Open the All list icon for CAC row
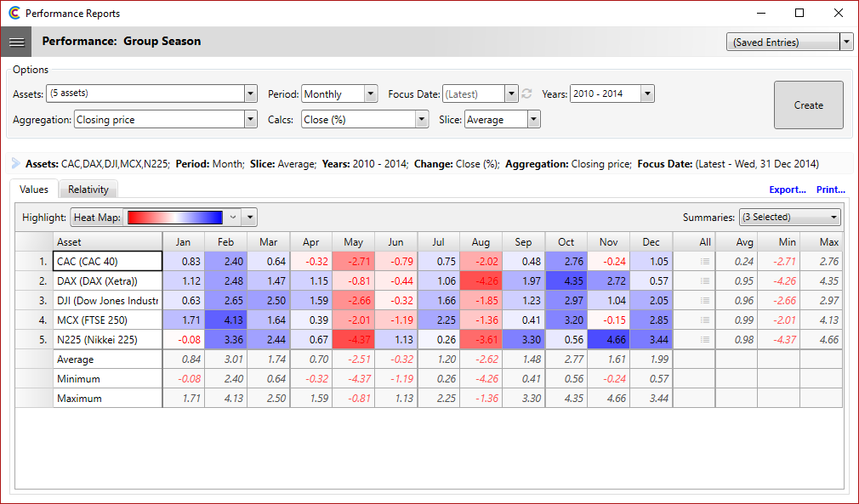 [x=704, y=262]
